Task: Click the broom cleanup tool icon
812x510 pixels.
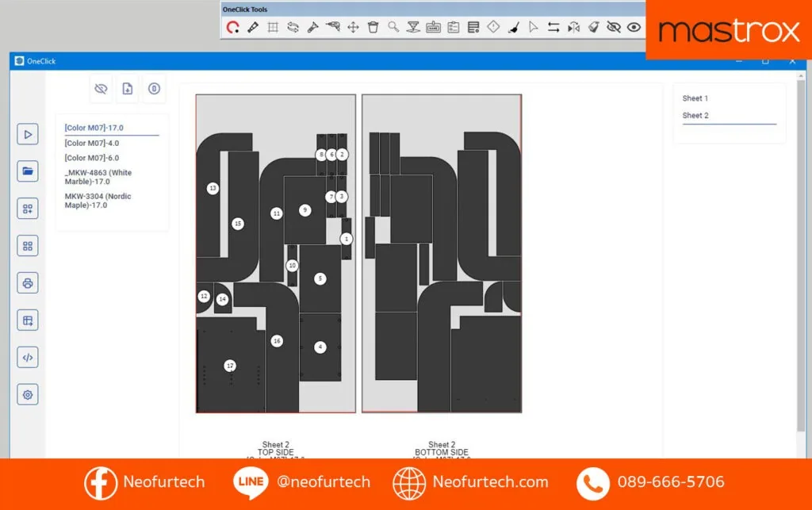Action: (x=513, y=27)
